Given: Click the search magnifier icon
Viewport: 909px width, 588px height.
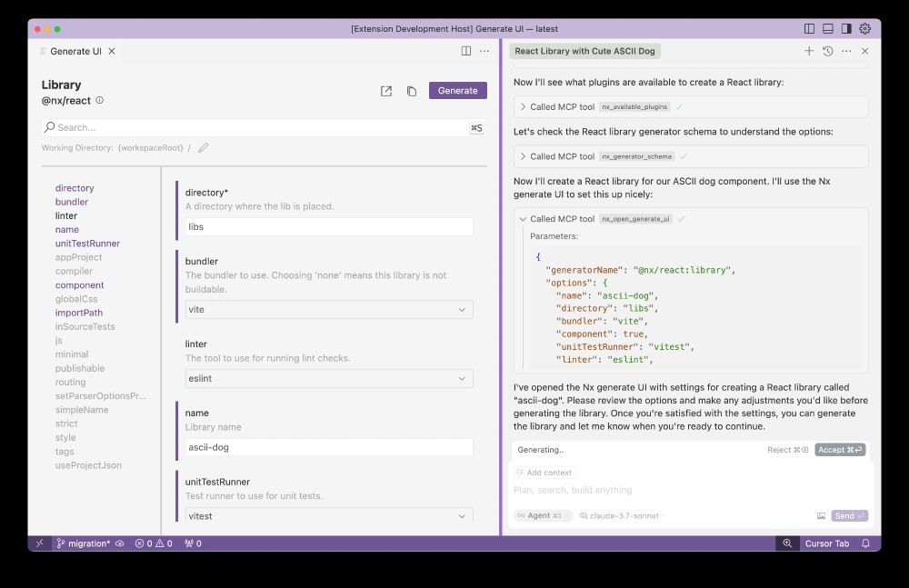Looking at the screenshot, I should coord(50,127).
